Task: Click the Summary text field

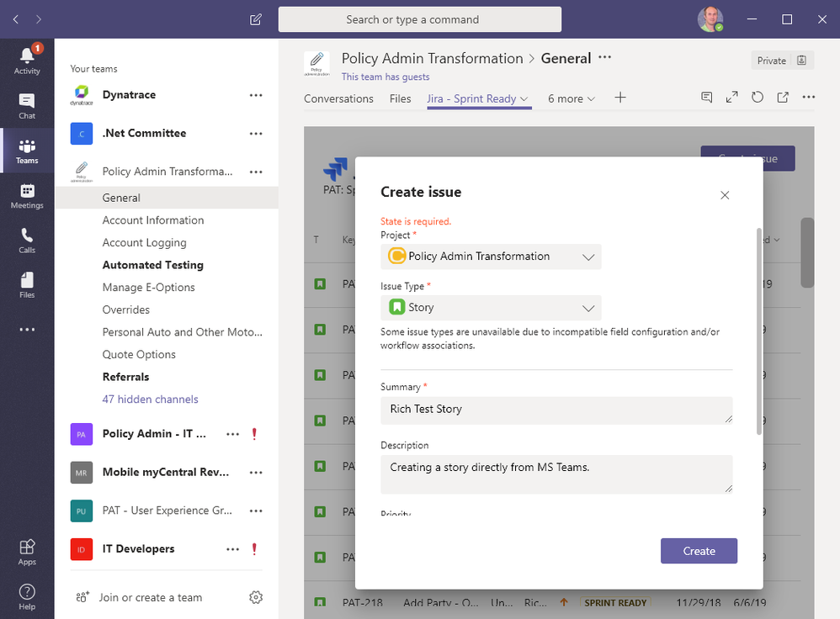Action: click(556, 410)
